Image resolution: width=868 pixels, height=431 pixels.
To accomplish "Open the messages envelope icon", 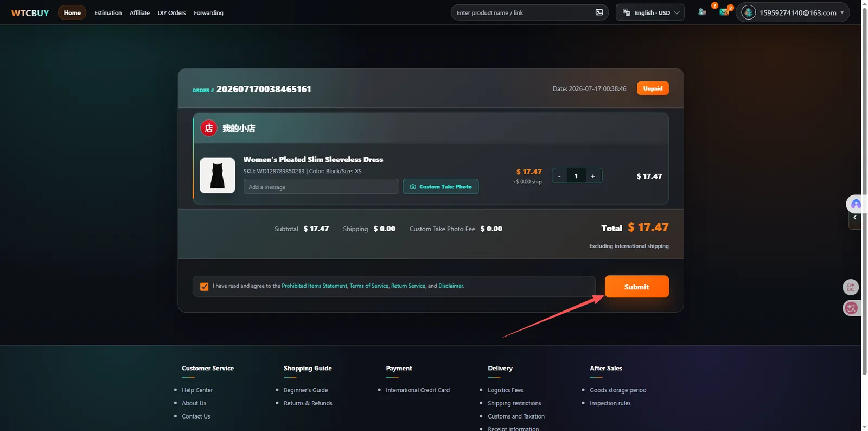I will tap(724, 12).
